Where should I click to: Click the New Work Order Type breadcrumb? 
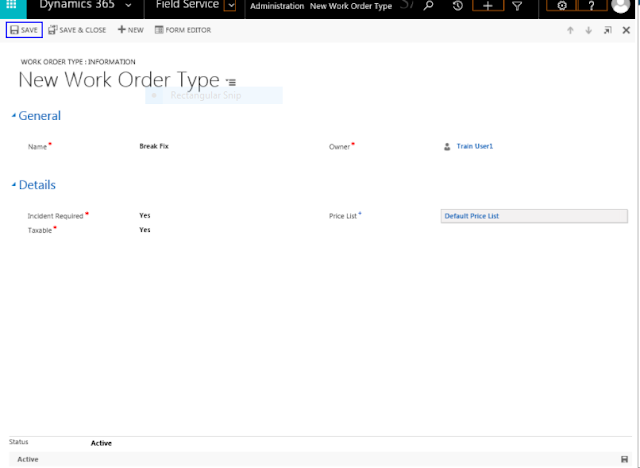351,6
